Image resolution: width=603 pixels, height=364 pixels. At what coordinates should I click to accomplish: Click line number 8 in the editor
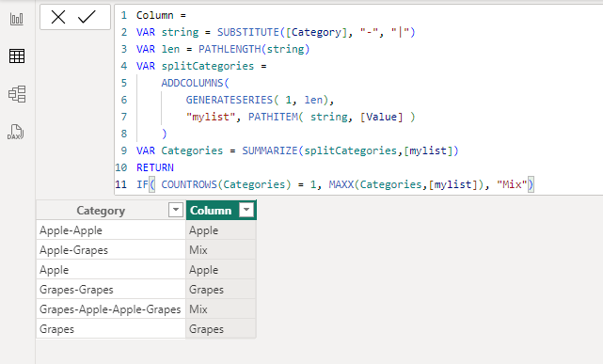tap(124, 134)
